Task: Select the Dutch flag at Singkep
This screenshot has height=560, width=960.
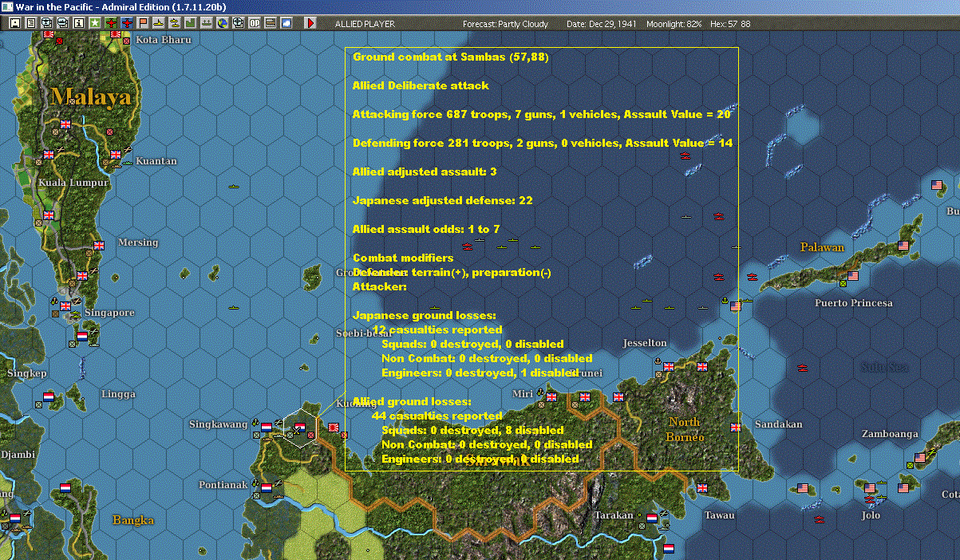Action: [x=49, y=396]
